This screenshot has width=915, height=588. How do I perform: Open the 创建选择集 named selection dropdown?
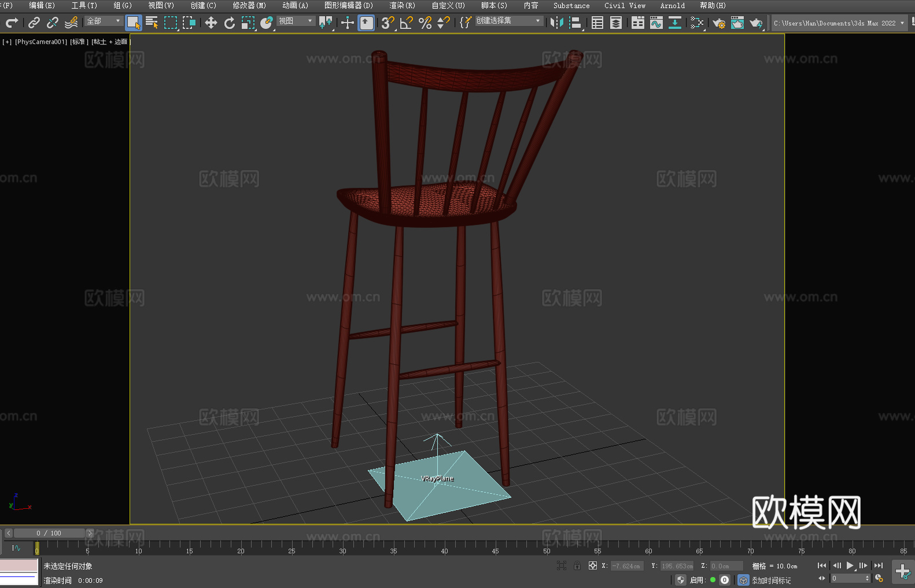click(x=509, y=21)
